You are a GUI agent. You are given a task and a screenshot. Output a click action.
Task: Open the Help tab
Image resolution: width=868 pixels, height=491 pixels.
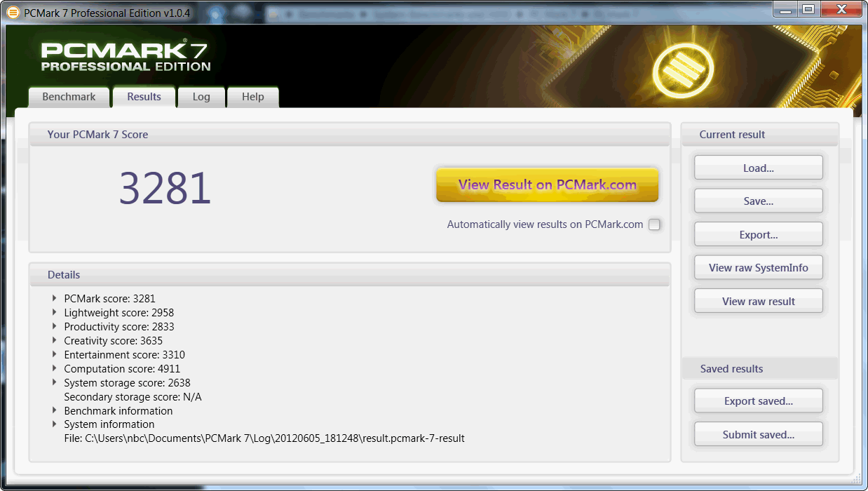pos(252,97)
